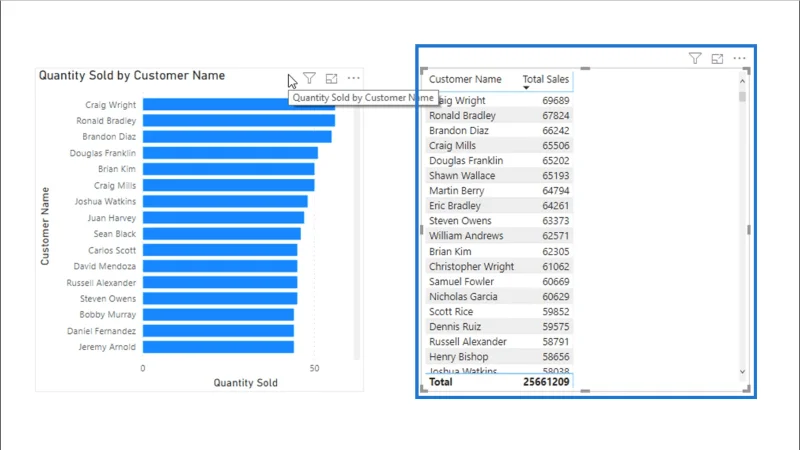The width and height of the screenshot is (800, 450).
Task: Click the table vertical scrollbar thumb
Action: (742, 96)
